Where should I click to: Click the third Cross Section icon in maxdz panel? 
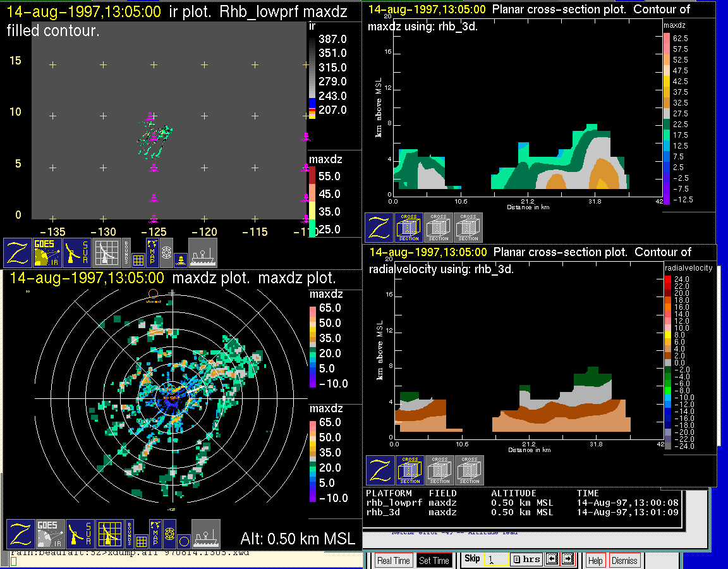(x=468, y=228)
